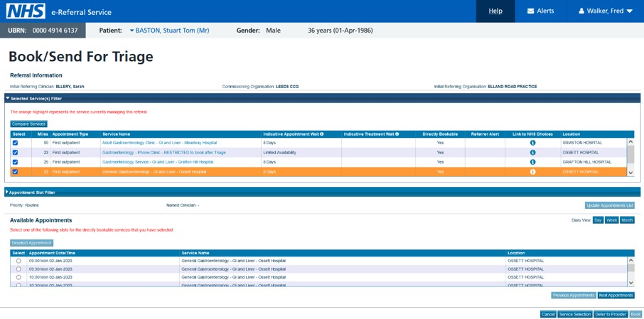Go to Previous Appointments
The height and width of the screenshot is (319, 644).
(574, 296)
